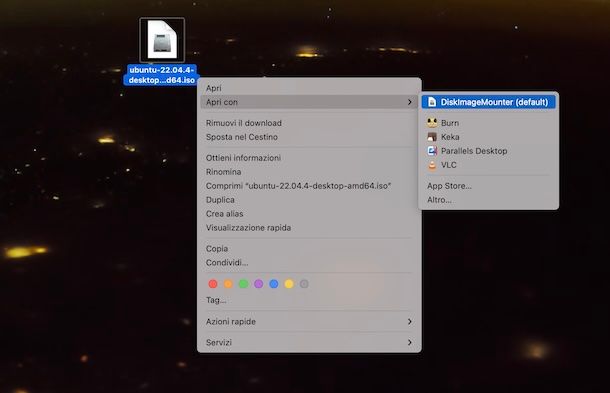Select DiskImageMounter (default) to open the ISO
Image resolution: width=610 pixels, height=393 pixels.
[489, 102]
